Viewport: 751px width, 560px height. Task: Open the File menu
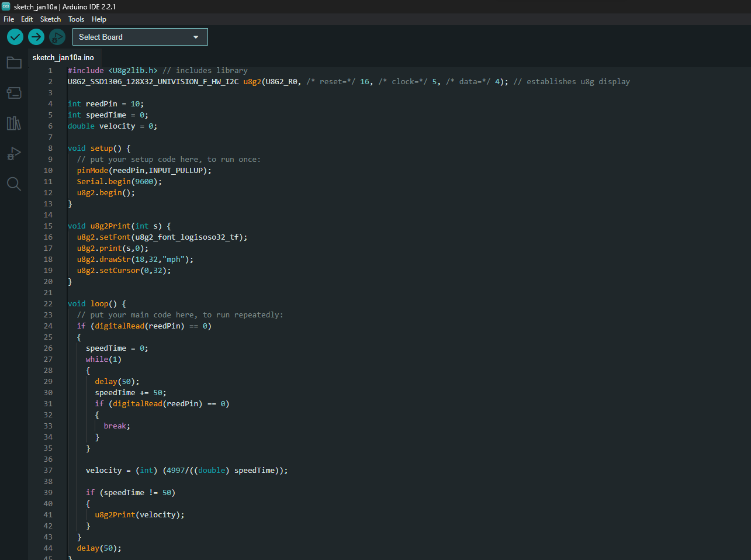click(9, 19)
